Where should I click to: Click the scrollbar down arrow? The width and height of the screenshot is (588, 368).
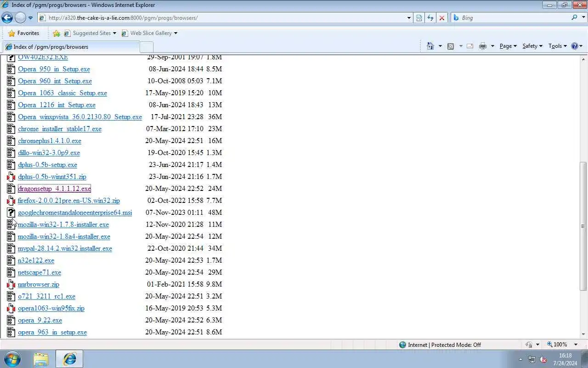[x=583, y=334]
